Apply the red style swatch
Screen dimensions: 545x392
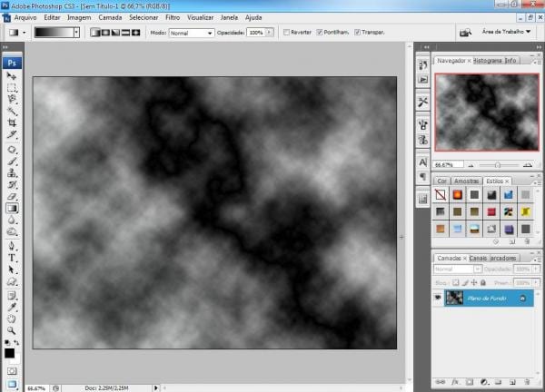point(491,211)
